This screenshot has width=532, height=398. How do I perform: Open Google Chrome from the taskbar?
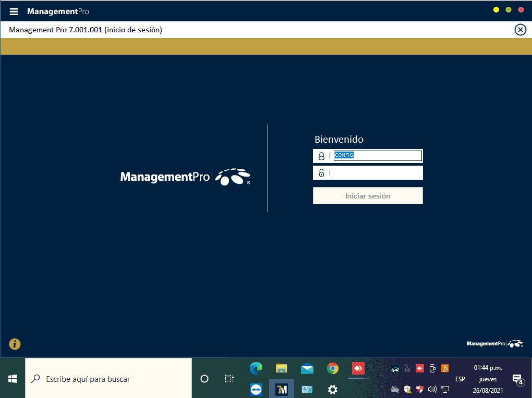pos(333,368)
